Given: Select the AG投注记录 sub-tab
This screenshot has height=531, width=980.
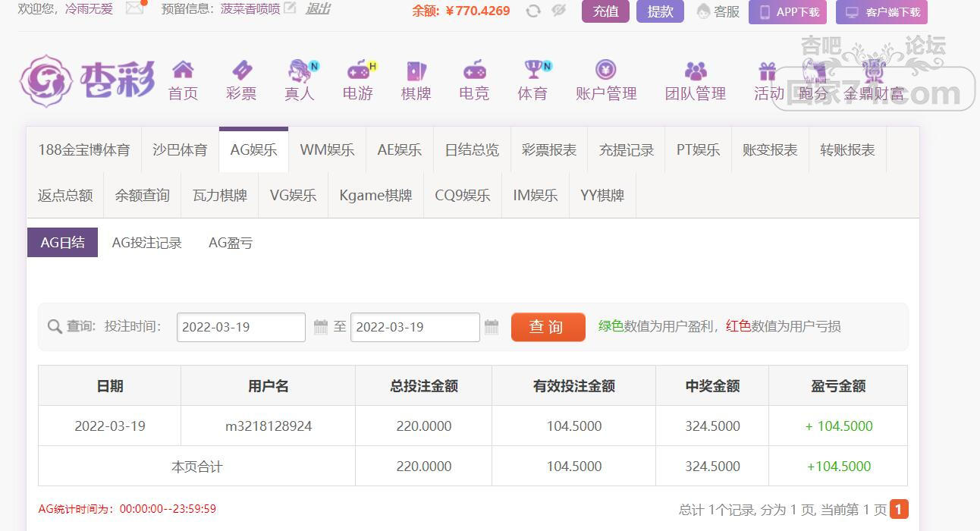Looking at the screenshot, I should [x=147, y=243].
